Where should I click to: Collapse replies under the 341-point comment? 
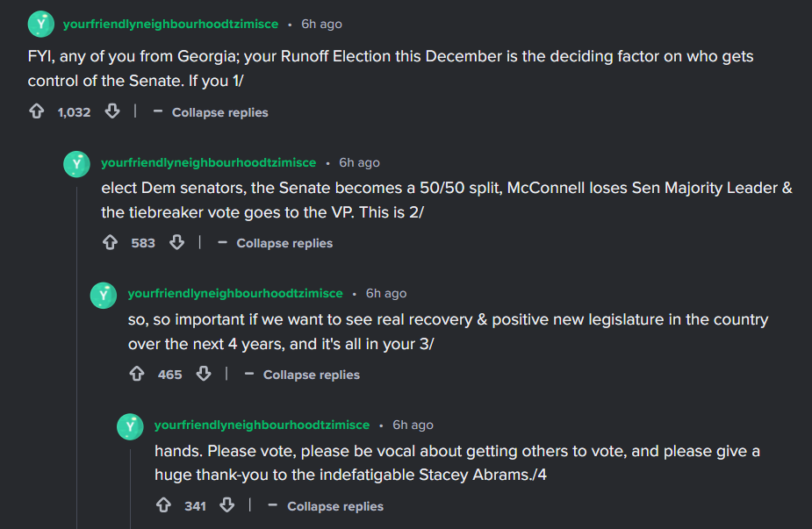tap(326, 506)
